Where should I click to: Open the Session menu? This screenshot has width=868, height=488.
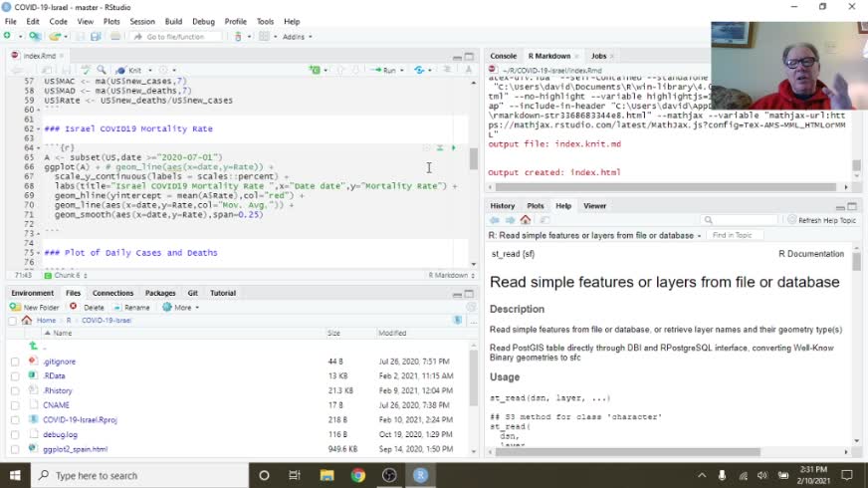142,22
